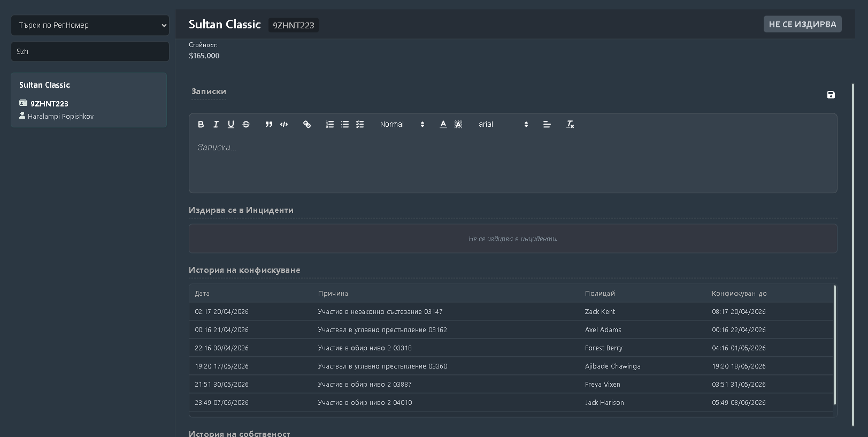Click owner name 'Haralampi Popishkov' in sidebar
Screen dimensions: 868x437
click(60, 117)
